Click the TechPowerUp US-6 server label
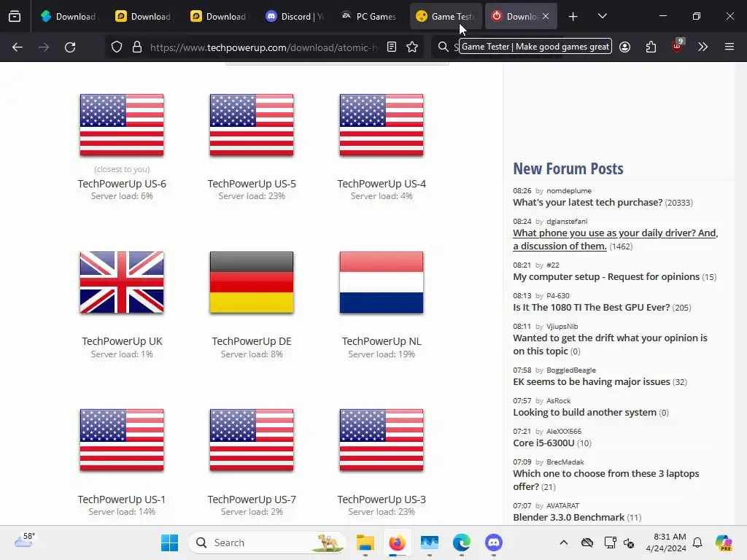The height and width of the screenshot is (560, 747). (x=122, y=184)
